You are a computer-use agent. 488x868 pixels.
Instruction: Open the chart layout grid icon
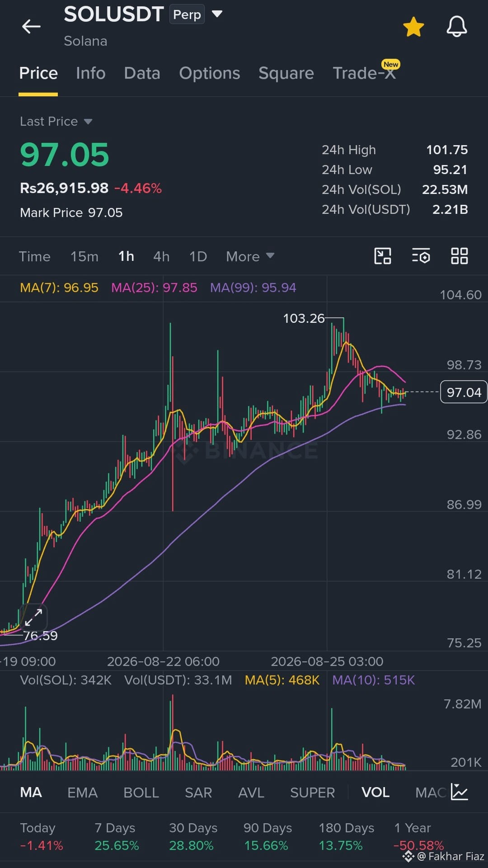[x=459, y=256]
